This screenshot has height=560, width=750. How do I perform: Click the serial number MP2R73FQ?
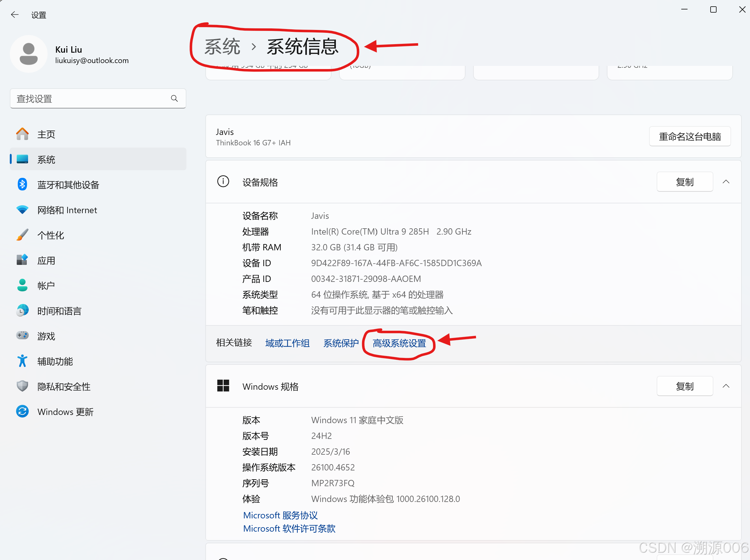333,483
